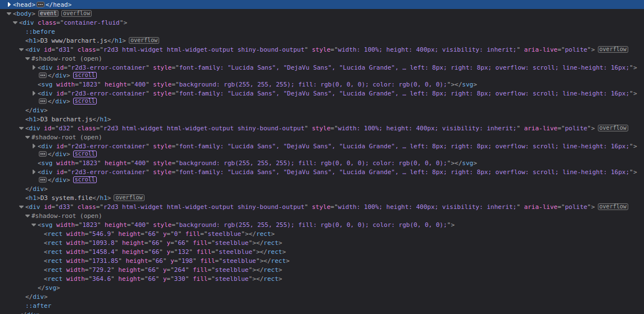Collapse the div with id d31
Screen dimensions: 644x314
click(21, 49)
